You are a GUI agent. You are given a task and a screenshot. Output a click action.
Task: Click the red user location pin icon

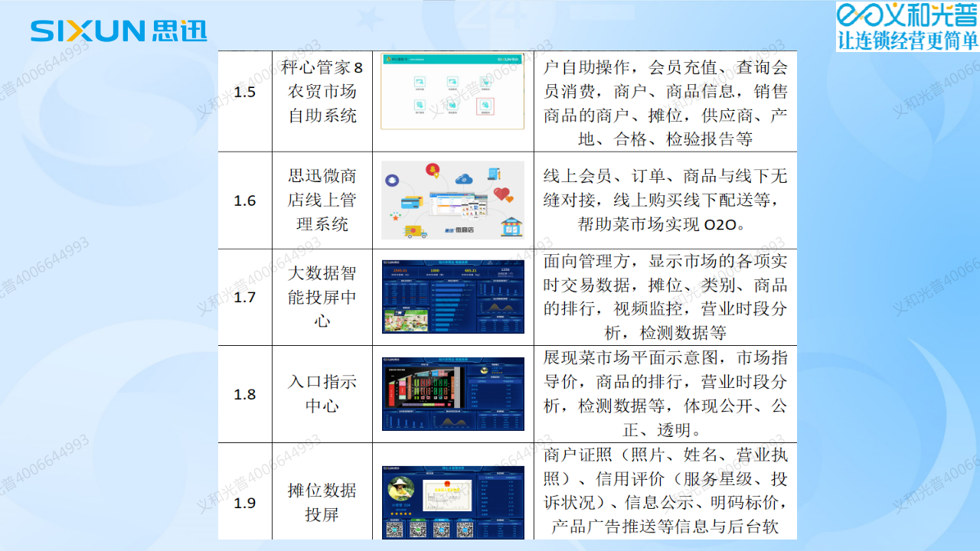tap(433, 171)
